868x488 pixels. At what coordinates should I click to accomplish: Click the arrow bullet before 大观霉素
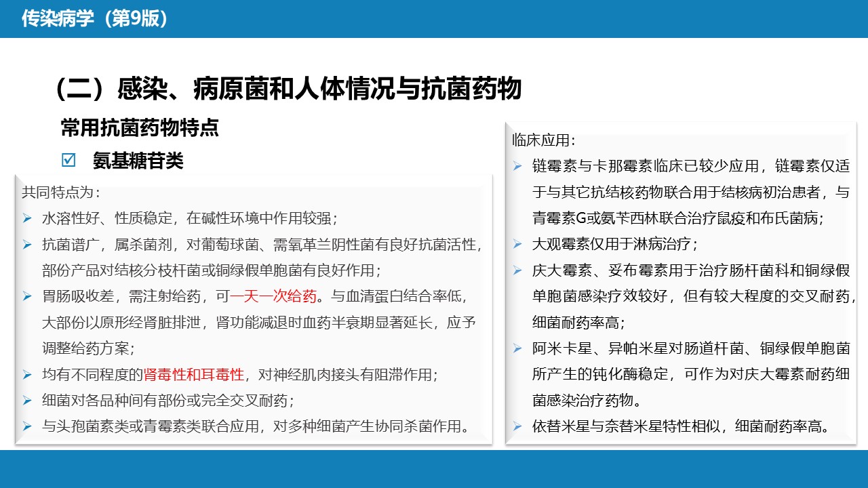click(x=517, y=244)
